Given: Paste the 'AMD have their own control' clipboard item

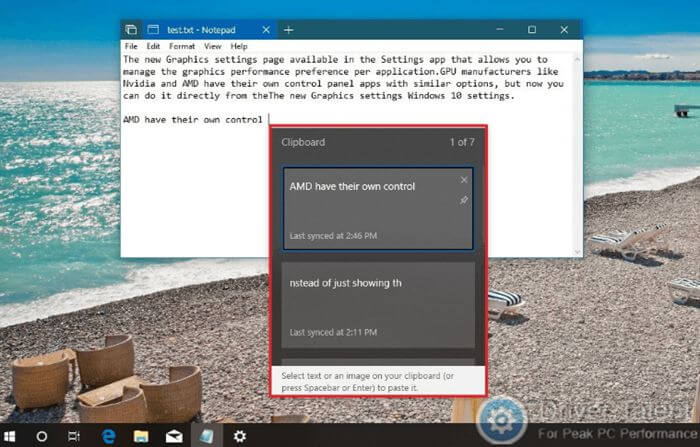Looking at the screenshot, I should click(x=378, y=209).
